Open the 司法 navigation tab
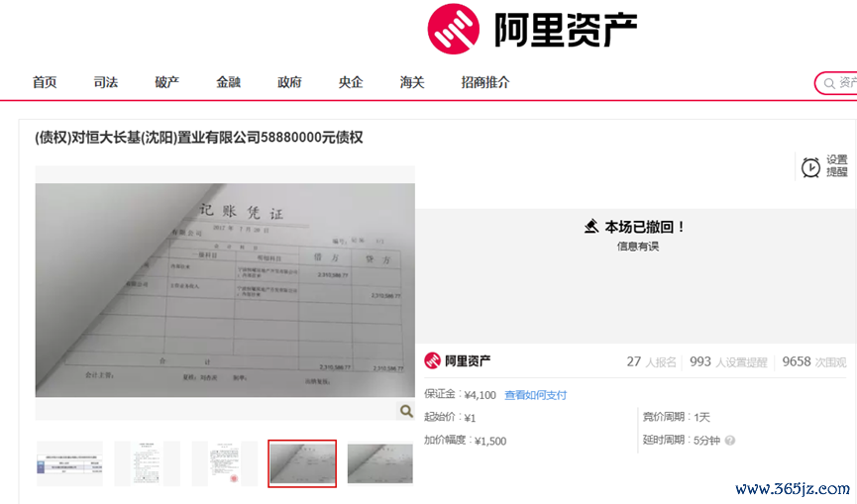Image resolution: width=857 pixels, height=504 pixels. (105, 82)
